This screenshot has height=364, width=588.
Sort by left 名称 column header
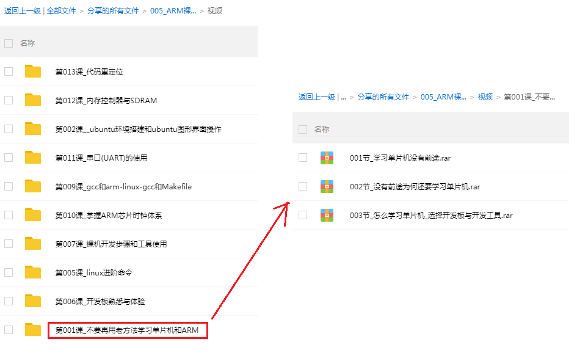[27, 43]
